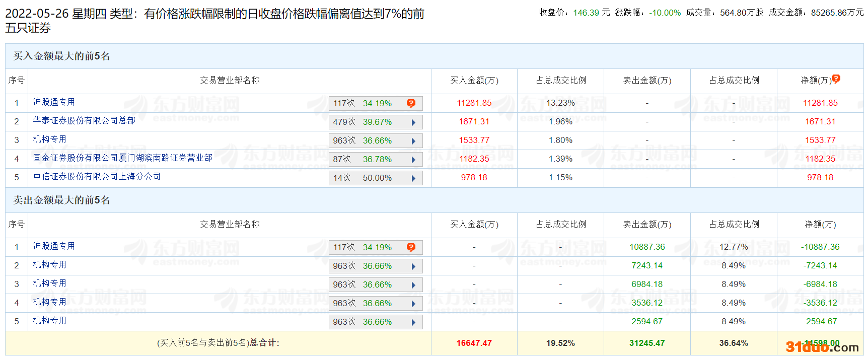Screen dimensions: 868x358
Task: Expand the 中信证券上海分公司 row arrow
Action: 413,178
